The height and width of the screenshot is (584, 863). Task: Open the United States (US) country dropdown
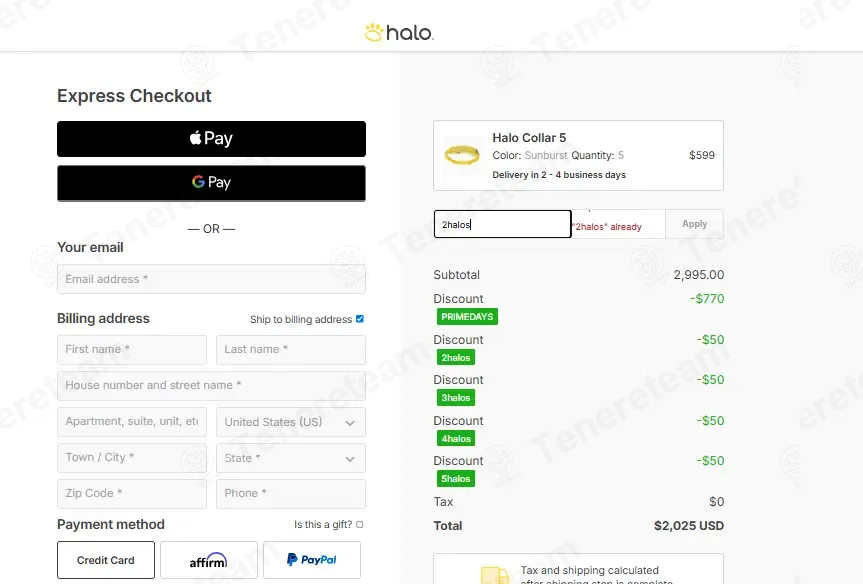[291, 422]
